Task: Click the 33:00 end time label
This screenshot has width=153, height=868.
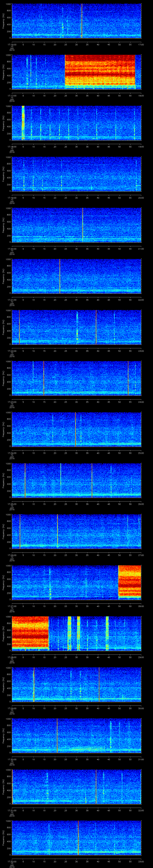Action: coord(141,861)
